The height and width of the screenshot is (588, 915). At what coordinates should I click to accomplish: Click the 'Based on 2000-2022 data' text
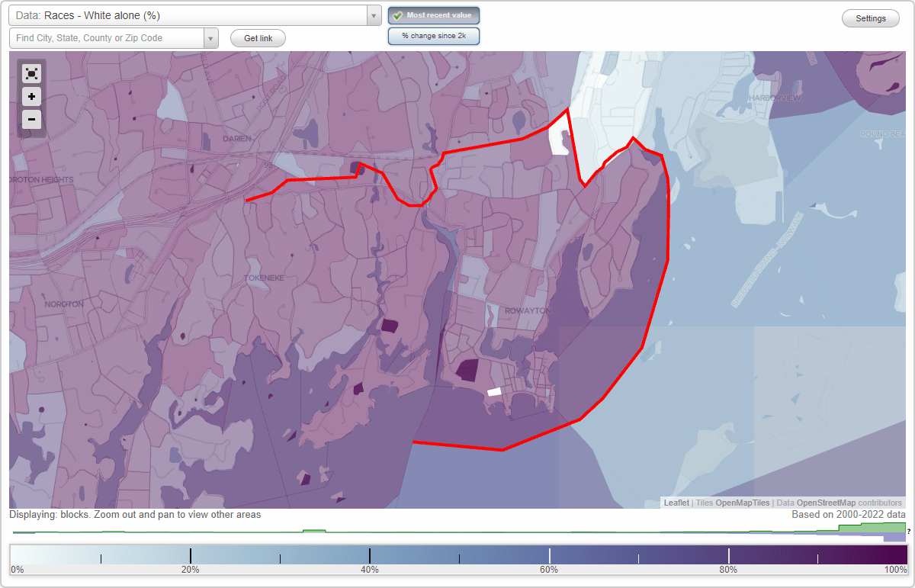click(x=849, y=515)
